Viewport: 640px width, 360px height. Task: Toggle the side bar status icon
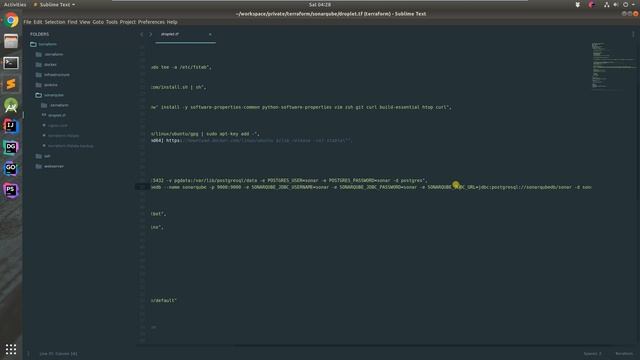coord(28,353)
